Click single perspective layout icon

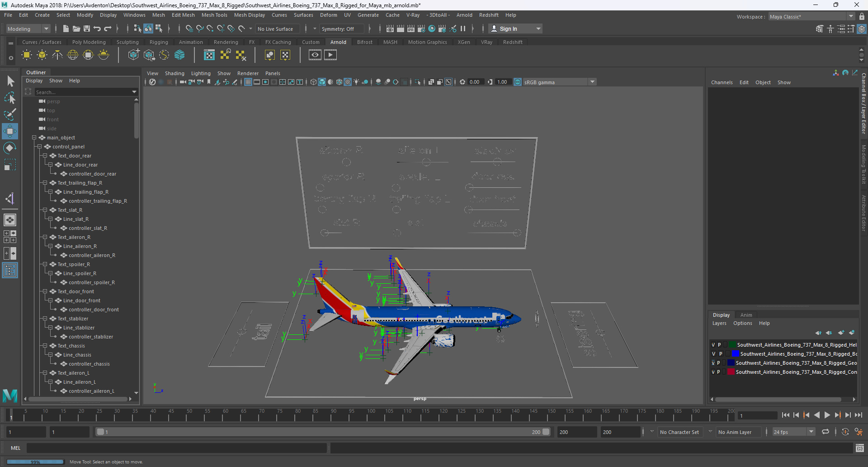click(10, 220)
